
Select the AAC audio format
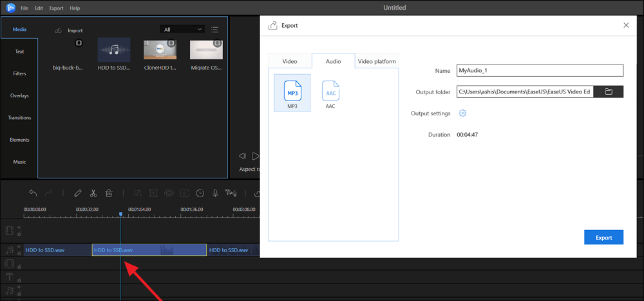tap(330, 94)
